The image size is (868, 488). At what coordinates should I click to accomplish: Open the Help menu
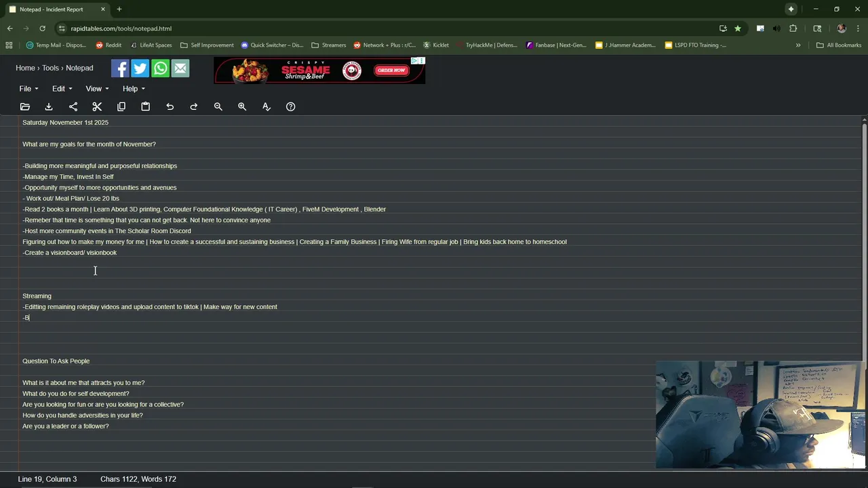coord(134,89)
